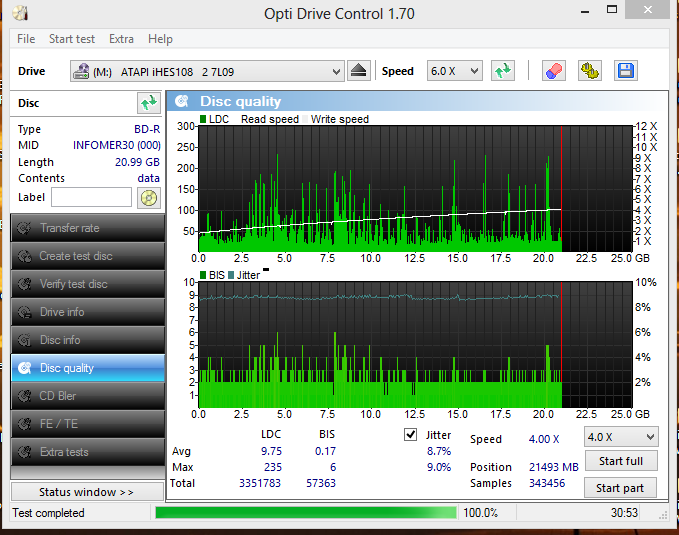Open the Extra tests panel

point(88,452)
